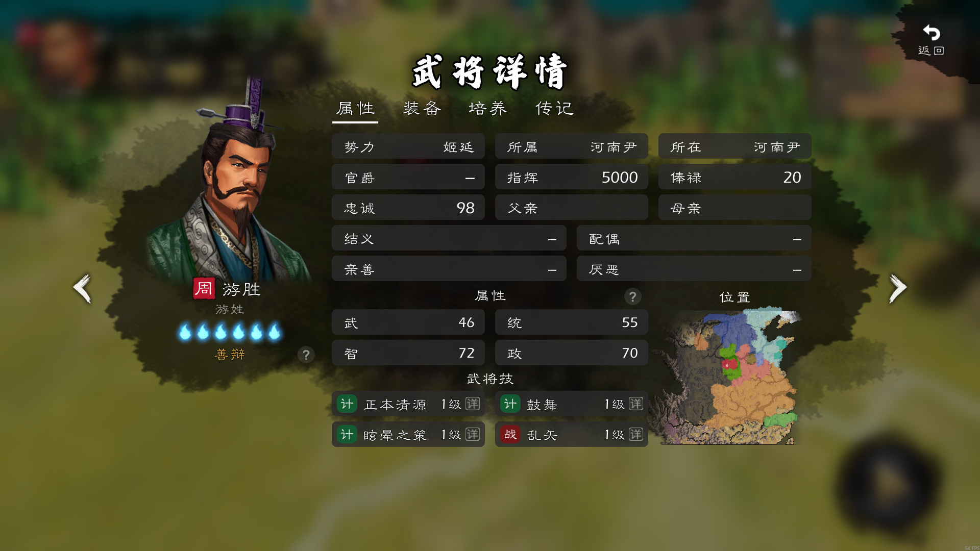The width and height of the screenshot is (980, 551).
Task: Select the 属性 tab
Action: pos(355,108)
